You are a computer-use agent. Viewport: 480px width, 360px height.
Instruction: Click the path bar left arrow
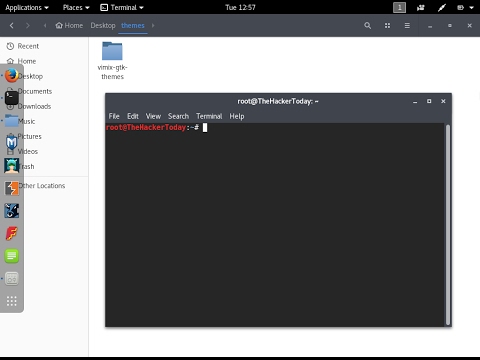click(x=45, y=26)
